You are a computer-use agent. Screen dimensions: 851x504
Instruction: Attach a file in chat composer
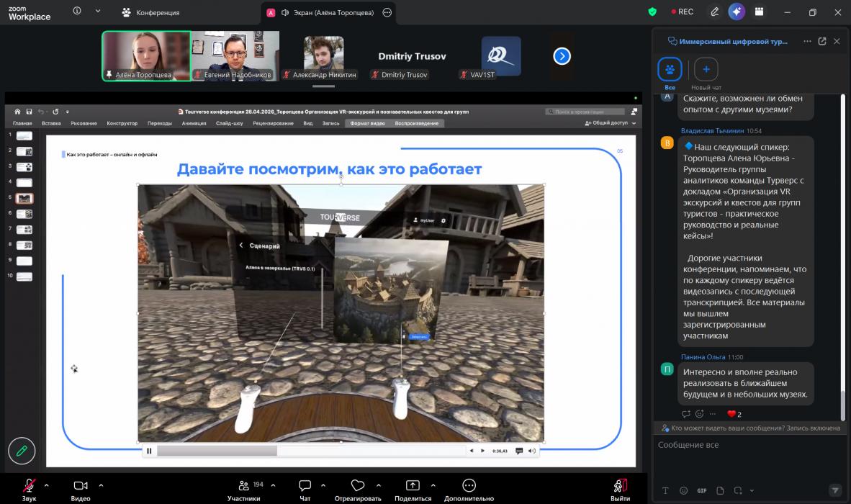(x=720, y=490)
